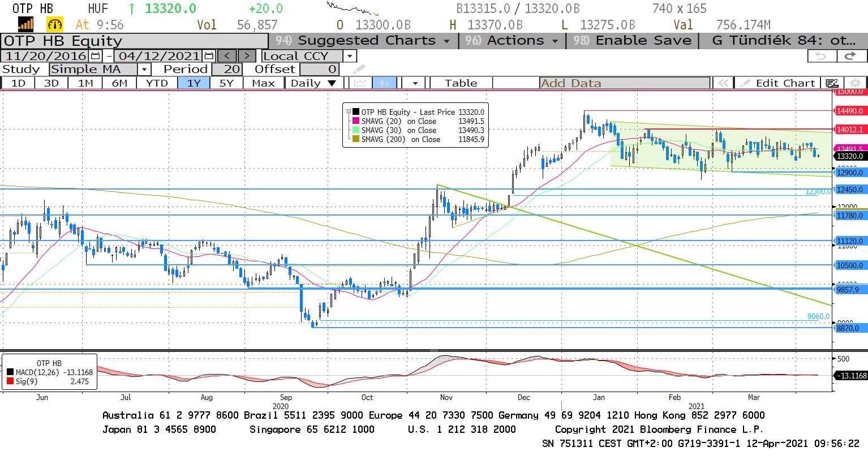Click the 11120.0 price level label
The image size is (868, 460).
[850, 241]
